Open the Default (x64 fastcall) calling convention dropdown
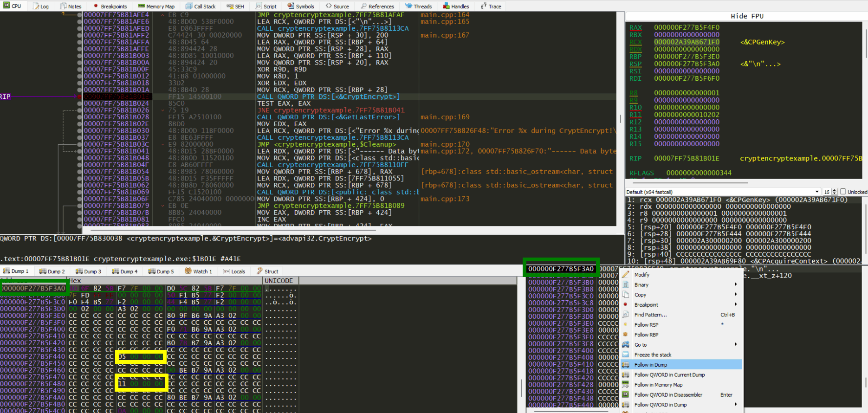 tap(723, 192)
